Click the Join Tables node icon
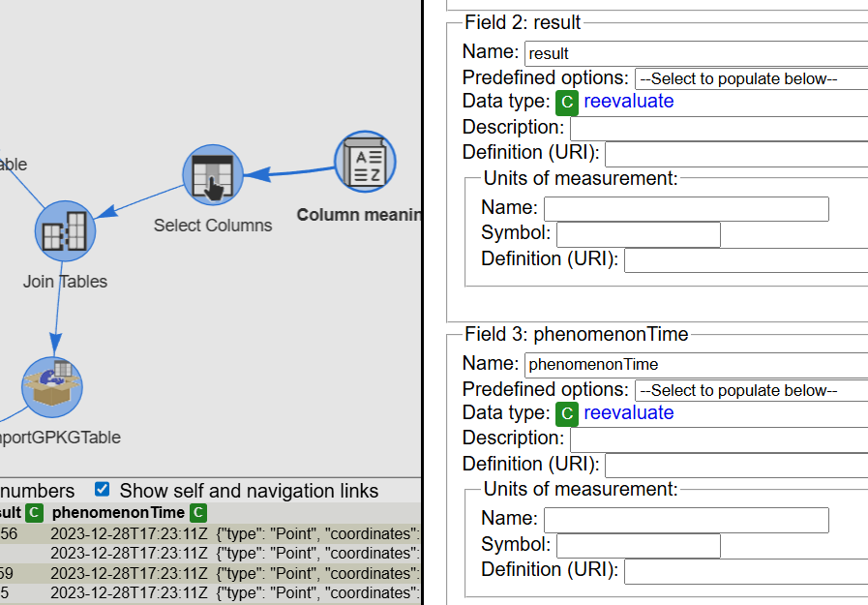This screenshot has width=868, height=605. tap(65, 232)
